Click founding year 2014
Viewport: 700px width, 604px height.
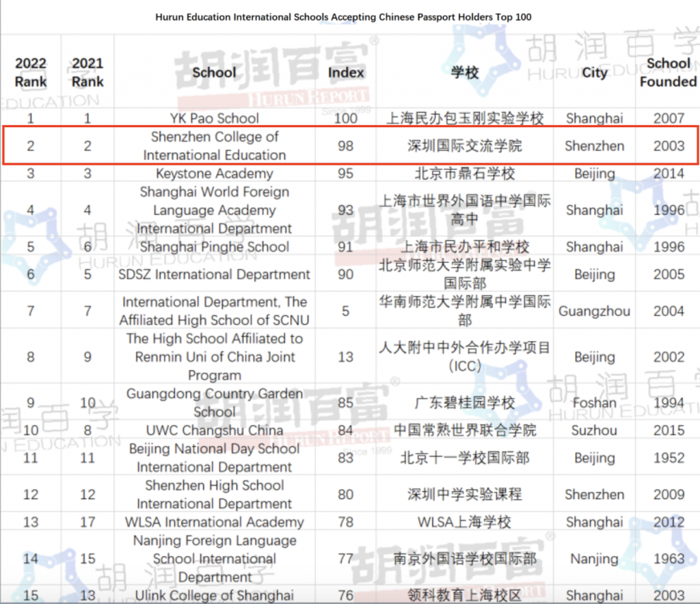[x=669, y=173]
